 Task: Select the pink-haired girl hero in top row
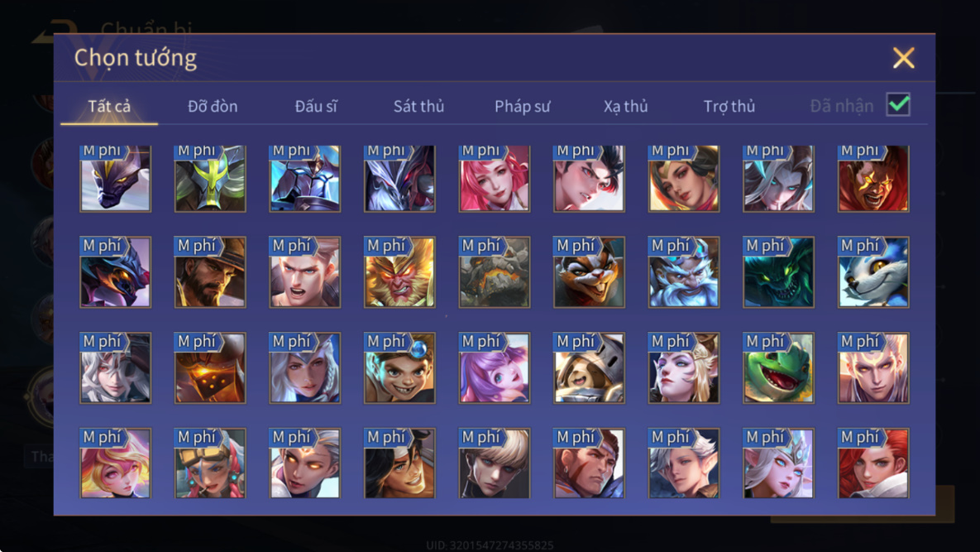[495, 178]
